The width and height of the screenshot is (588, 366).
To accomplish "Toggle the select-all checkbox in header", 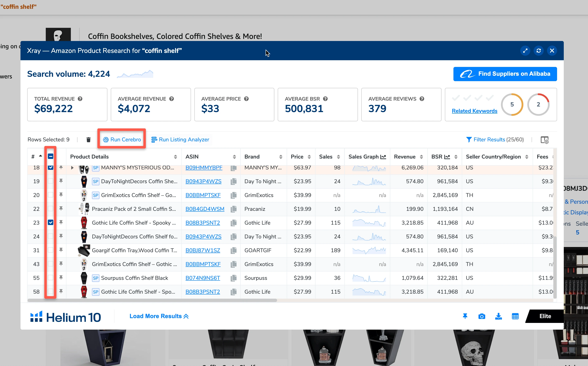I will 51,156.
